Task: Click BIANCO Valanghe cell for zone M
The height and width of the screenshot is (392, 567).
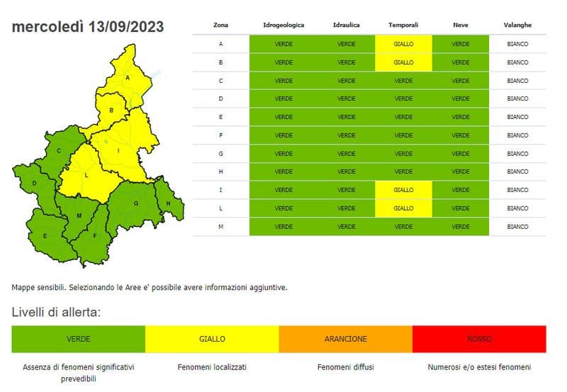Action: pos(517,227)
